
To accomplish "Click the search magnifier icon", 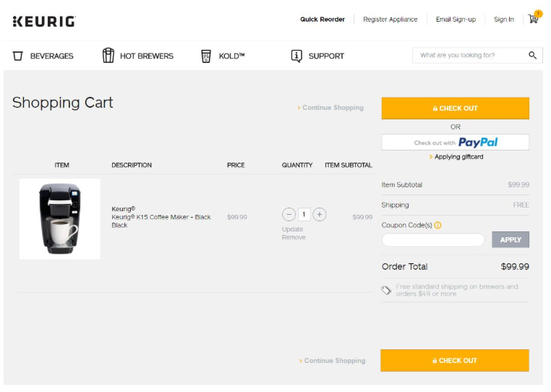I will click(533, 55).
